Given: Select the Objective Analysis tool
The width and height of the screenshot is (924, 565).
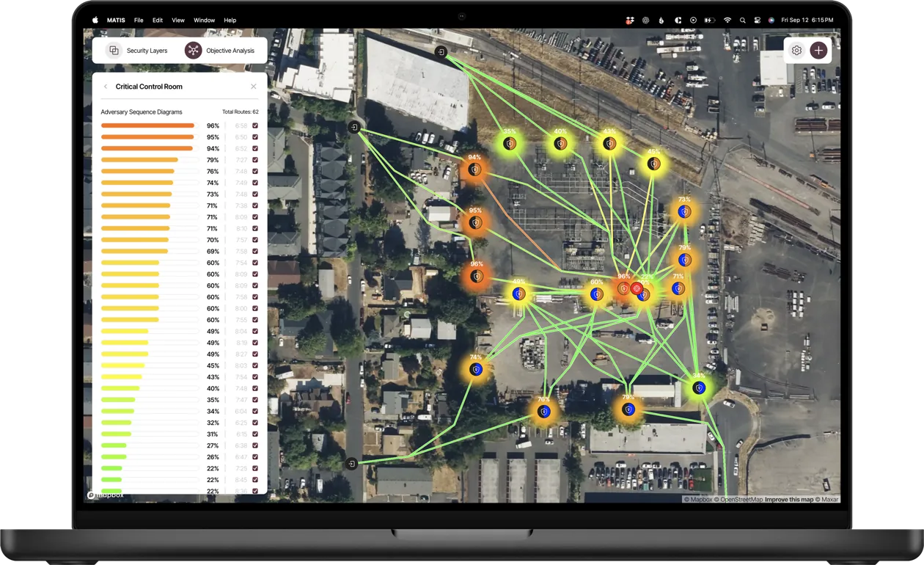Looking at the screenshot, I should pos(221,51).
